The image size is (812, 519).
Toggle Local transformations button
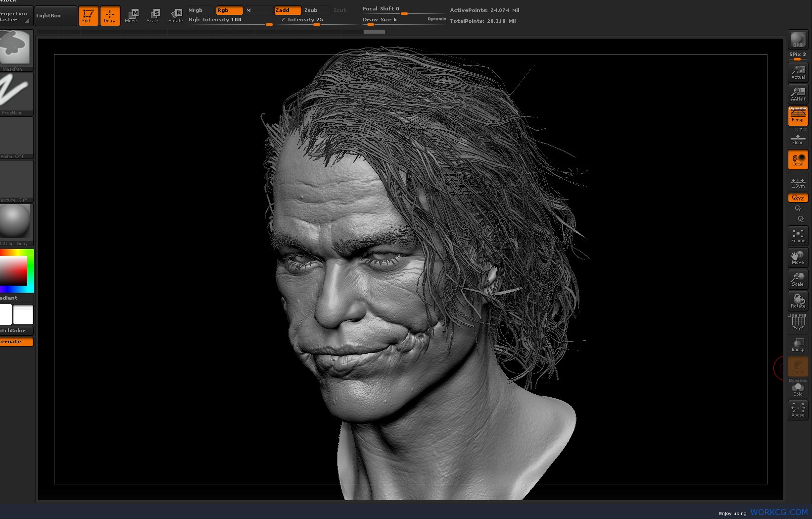pyautogui.click(x=798, y=159)
